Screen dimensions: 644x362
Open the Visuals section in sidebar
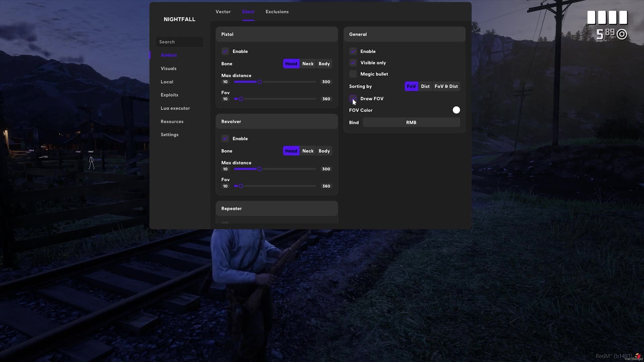(168, 68)
